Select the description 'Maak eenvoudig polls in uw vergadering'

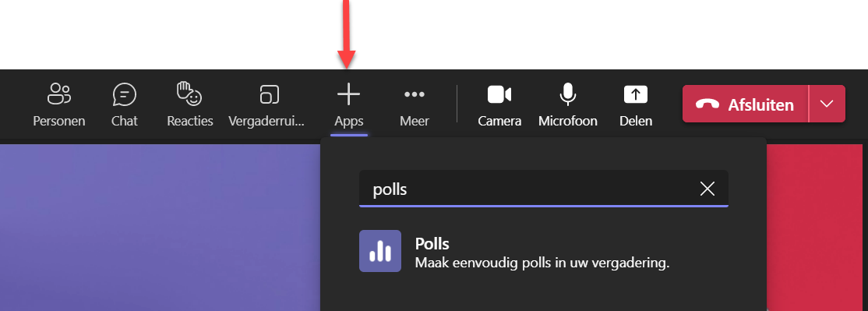pos(542,263)
